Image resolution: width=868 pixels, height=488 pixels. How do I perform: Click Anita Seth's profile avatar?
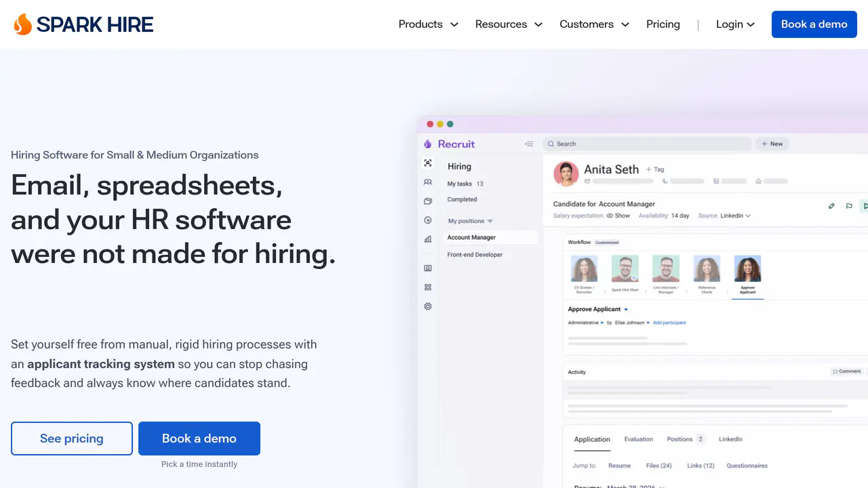pyautogui.click(x=566, y=174)
